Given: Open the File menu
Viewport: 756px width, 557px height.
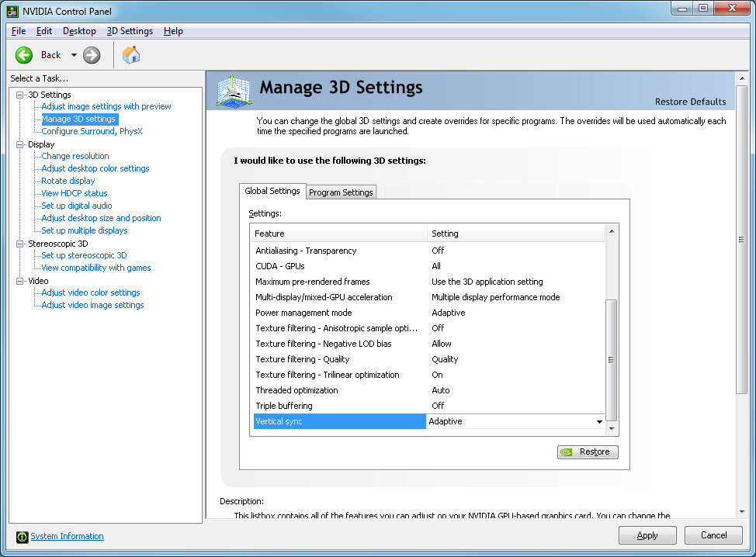Looking at the screenshot, I should pyautogui.click(x=19, y=31).
